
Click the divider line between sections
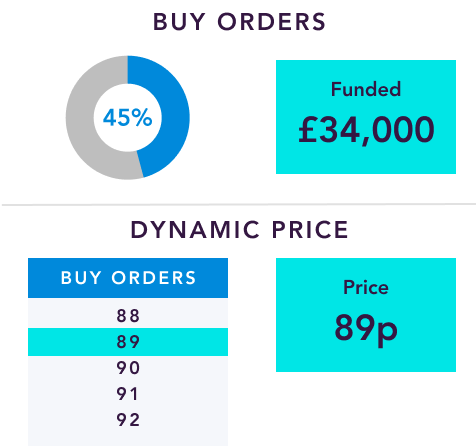238,204
